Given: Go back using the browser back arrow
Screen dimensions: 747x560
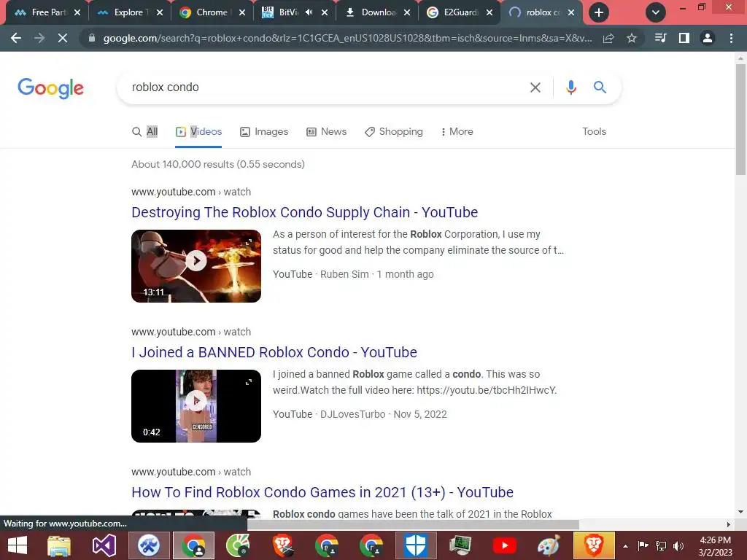Looking at the screenshot, I should click(x=16, y=38).
